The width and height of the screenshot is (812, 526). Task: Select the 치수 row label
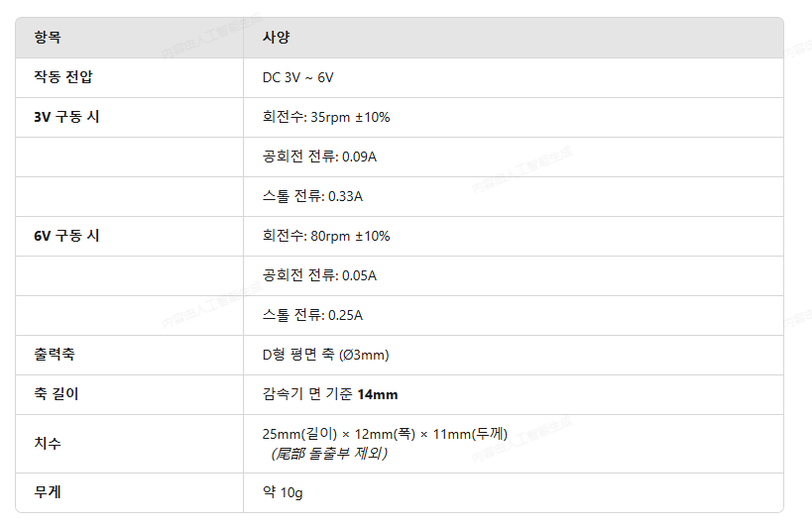(48, 443)
